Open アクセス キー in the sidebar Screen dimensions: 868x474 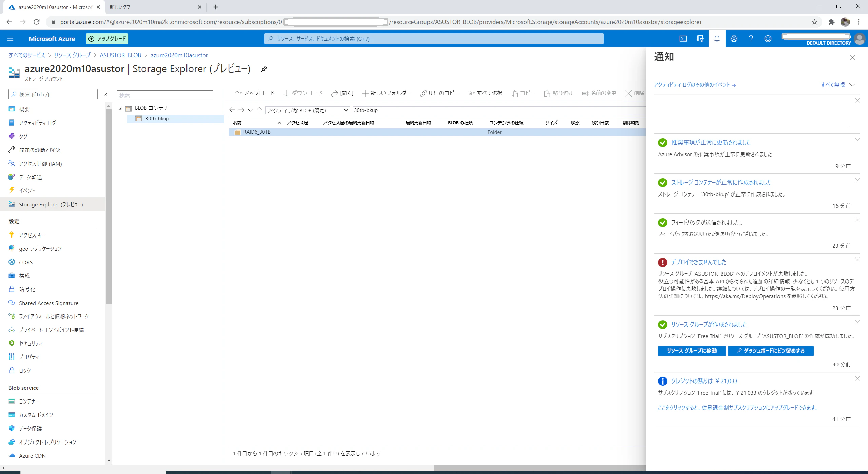[x=32, y=235]
